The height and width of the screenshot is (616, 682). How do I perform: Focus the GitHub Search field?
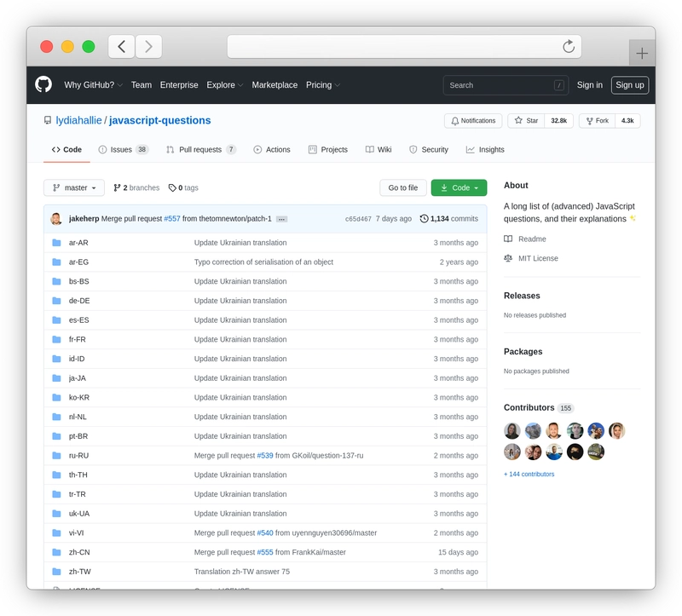point(506,85)
